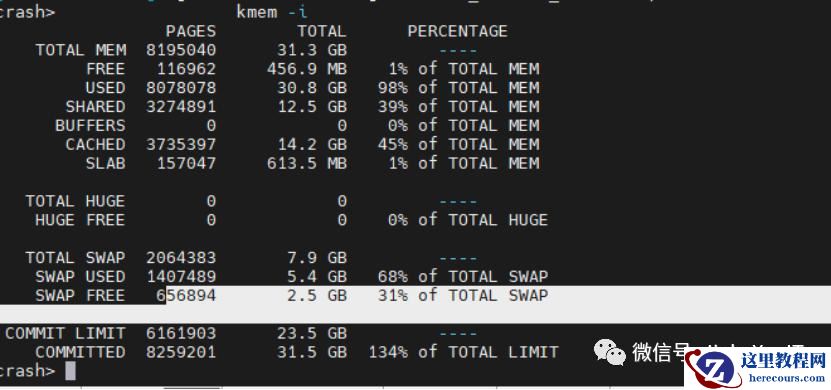This screenshot has height=390, width=831.
Task: Click the 这里教程网 site title text
Action: click(x=787, y=361)
